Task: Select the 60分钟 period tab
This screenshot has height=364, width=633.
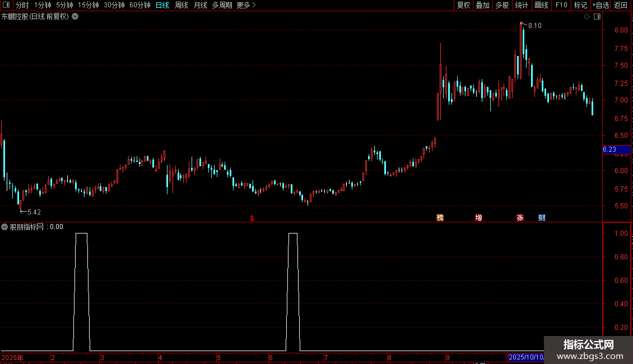Action: tap(139, 5)
